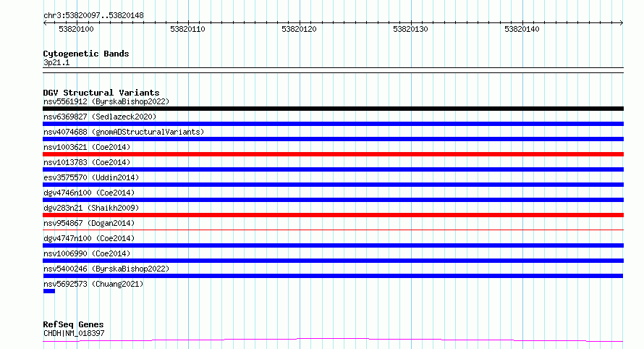Click the blue bar for nsv4074688
The image size is (644, 349).
click(333, 139)
